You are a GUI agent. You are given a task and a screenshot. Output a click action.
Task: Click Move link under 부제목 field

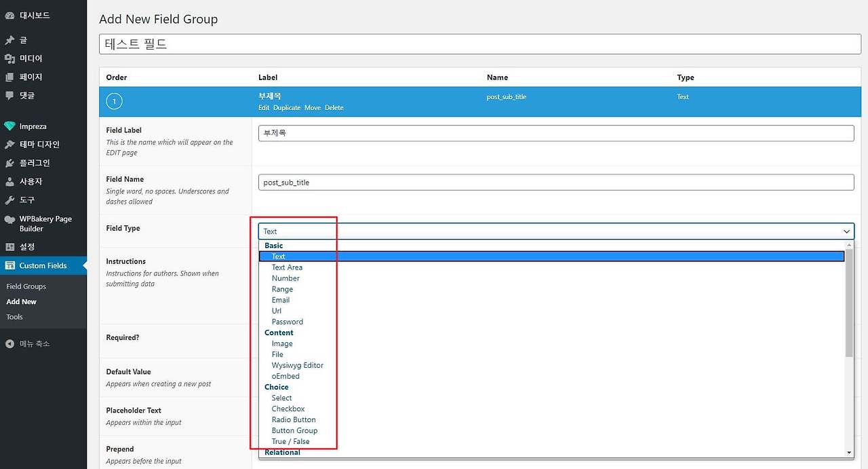313,108
